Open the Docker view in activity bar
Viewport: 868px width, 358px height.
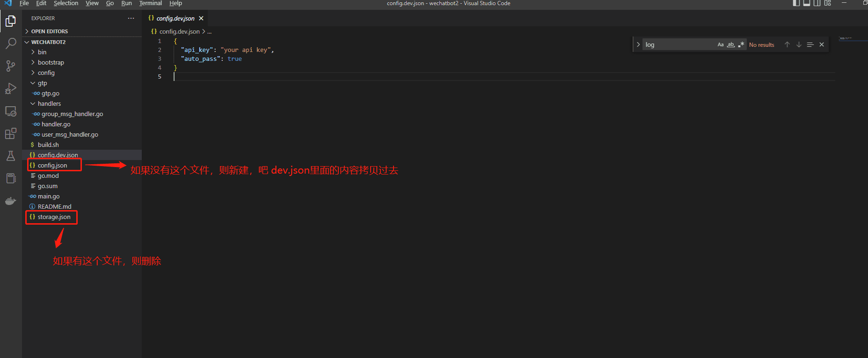(x=11, y=201)
